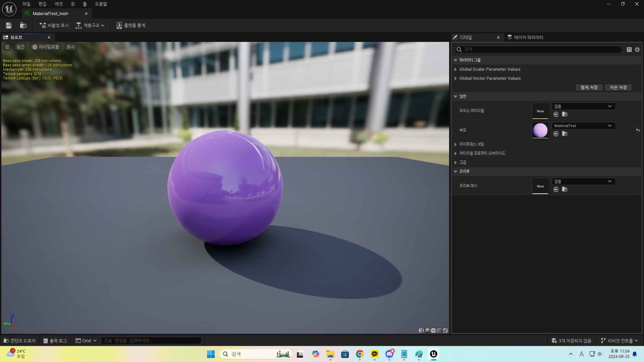This screenshot has height=362, width=644.
Task: Open Unreal Engine icon in Windows taskbar
Action: coord(433,354)
